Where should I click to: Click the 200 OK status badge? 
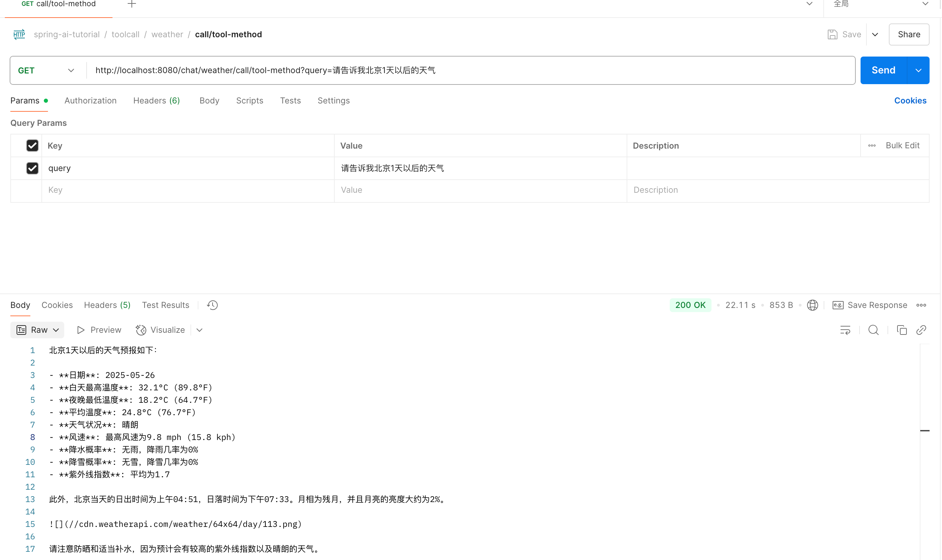[690, 305]
